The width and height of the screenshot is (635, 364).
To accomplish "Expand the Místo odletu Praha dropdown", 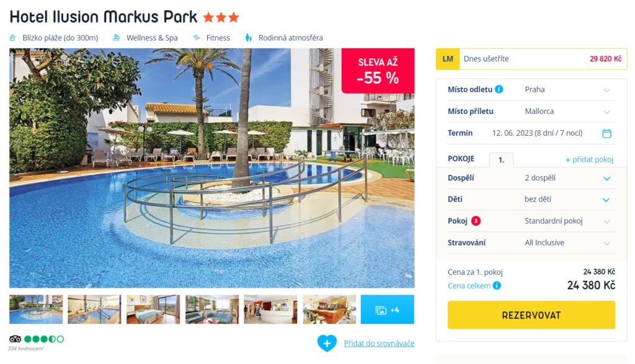I will [x=570, y=90].
